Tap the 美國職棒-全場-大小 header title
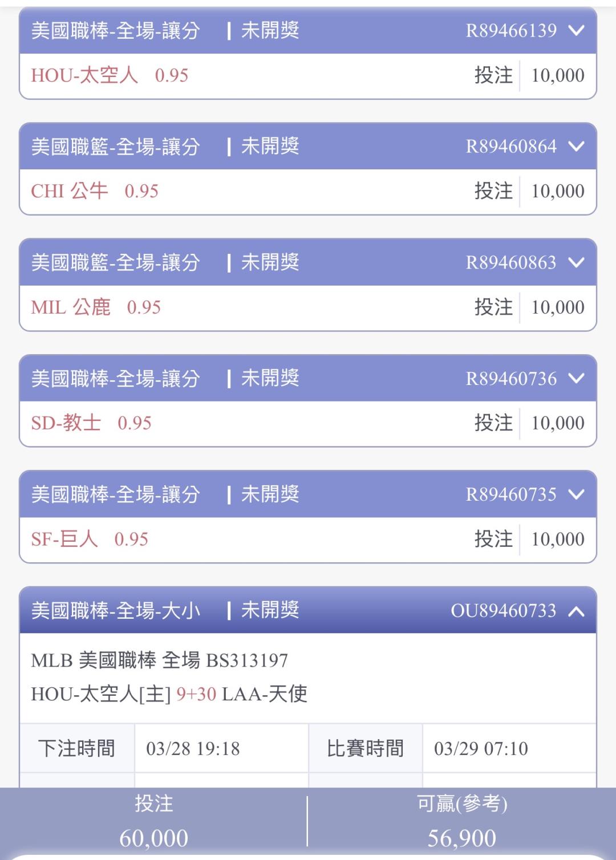Screen dimensions: 616x860 pyautogui.click(x=116, y=611)
